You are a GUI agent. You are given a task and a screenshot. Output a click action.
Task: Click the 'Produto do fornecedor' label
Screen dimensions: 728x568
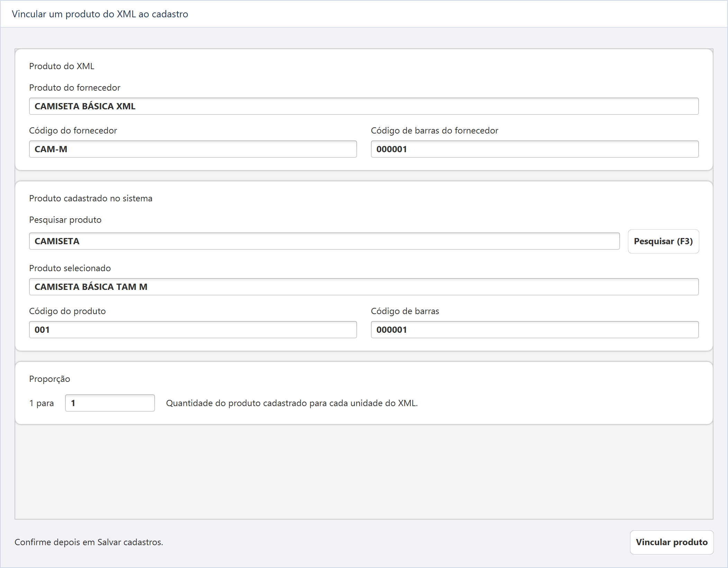[x=75, y=88]
